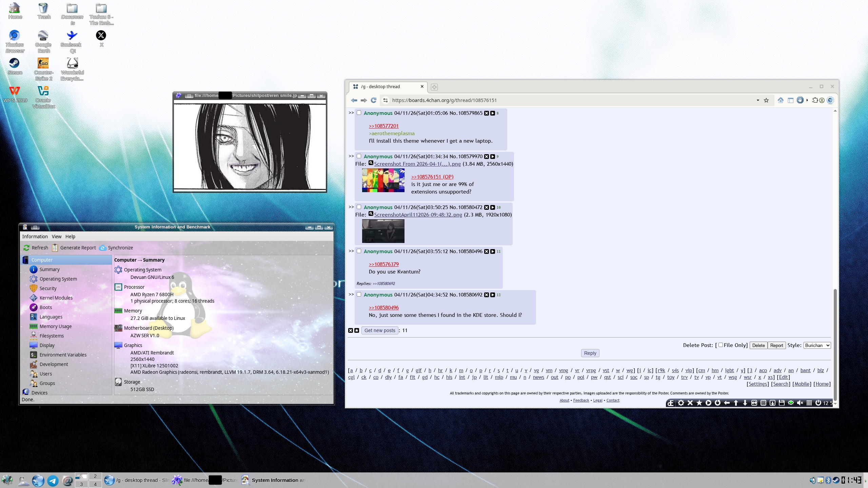Image resolution: width=868 pixels, height=488 pixels.
Task: Open the ScreenshotApril112026 post thumbnail
Action: point(383,231)
